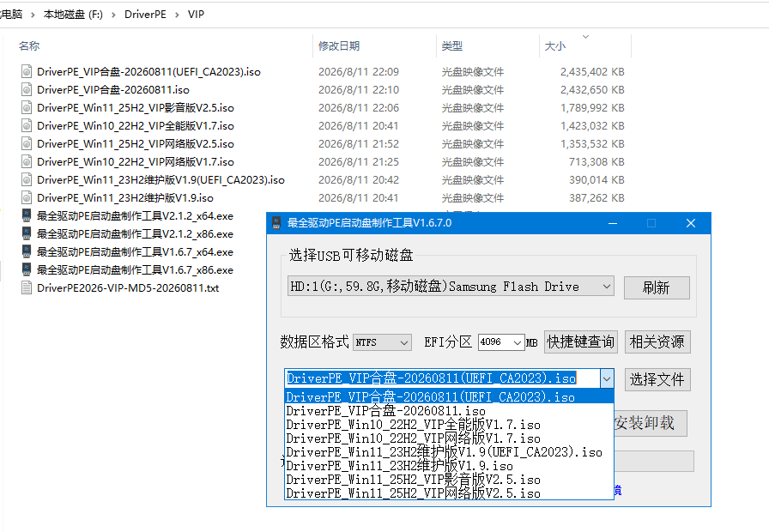Click icon of DriverPE_Win11_23H2维护版V1.9.iso file
The width and height of the screenshot is (769, 532).
point(27,198)
